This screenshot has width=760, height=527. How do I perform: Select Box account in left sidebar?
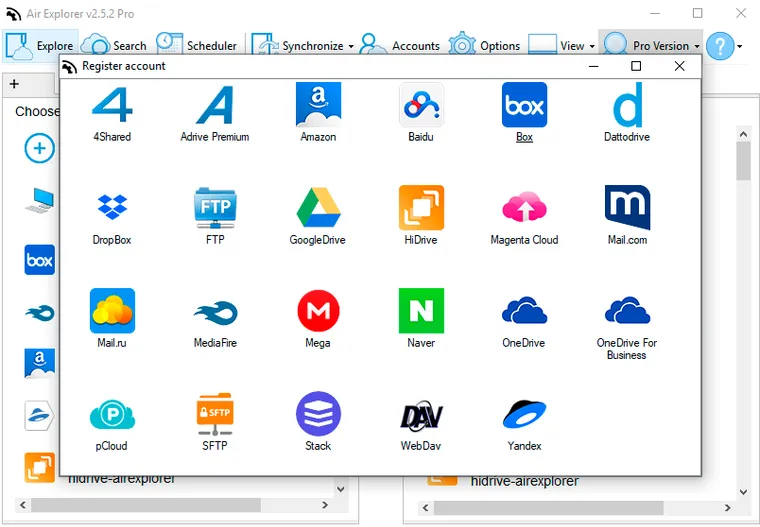click(40, 260)
